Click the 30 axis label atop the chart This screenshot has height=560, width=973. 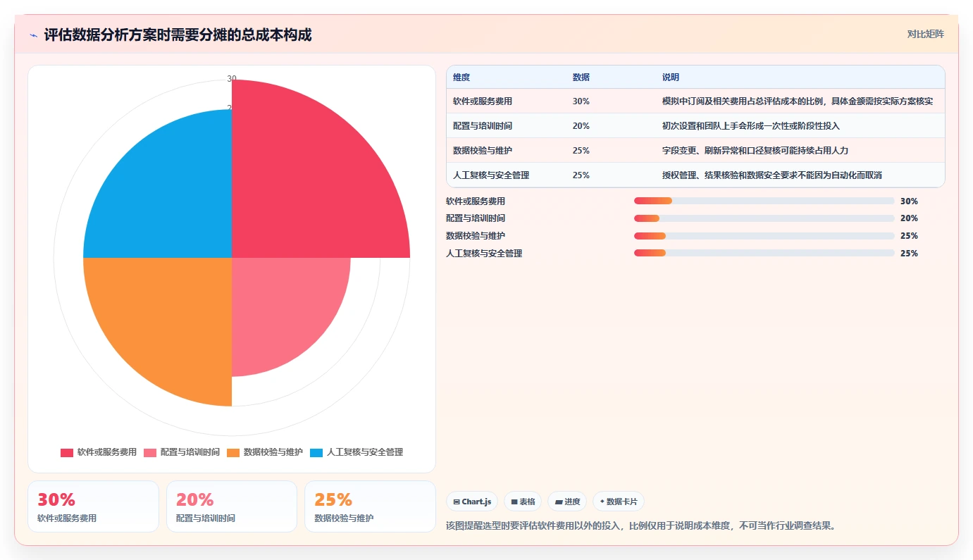click(x=232, y=79)
